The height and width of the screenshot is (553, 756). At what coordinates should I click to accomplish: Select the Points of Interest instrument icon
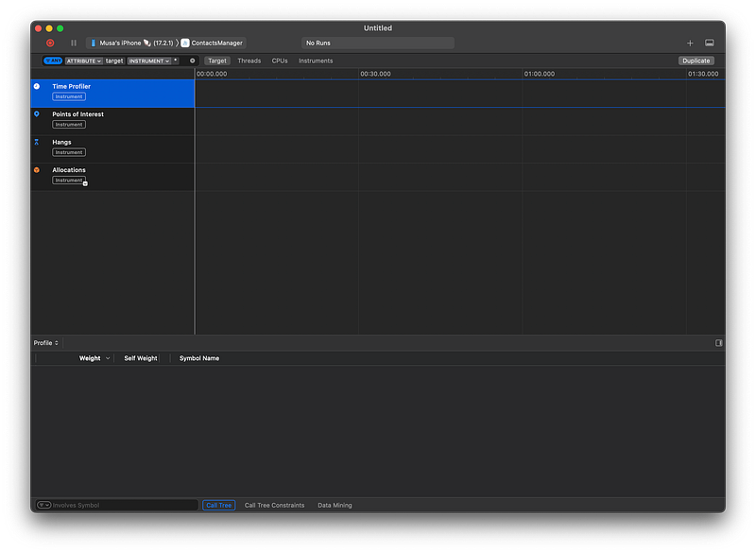tap(36, 114)
